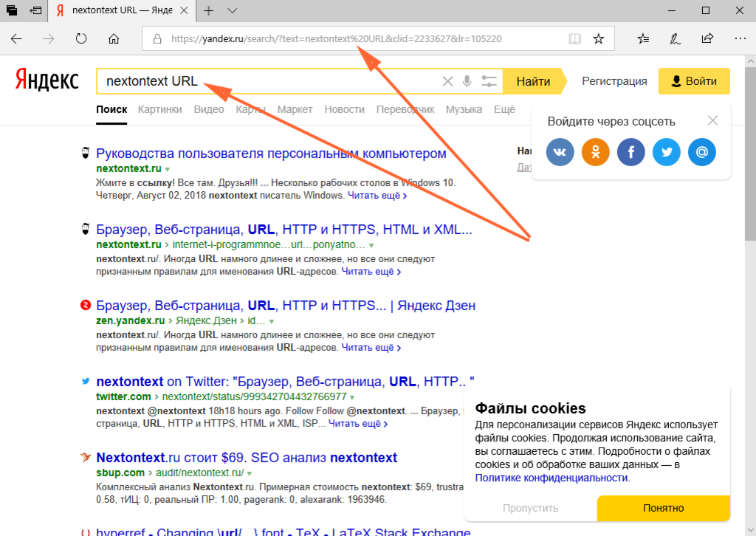Set these tabs aside icon

point(35,10)
